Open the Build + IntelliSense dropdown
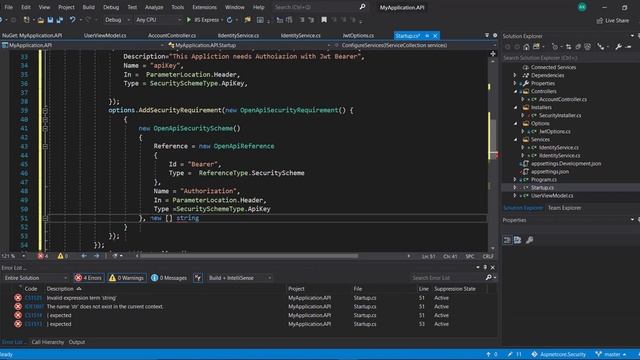The image size is (640, 360). click(240, 278)
